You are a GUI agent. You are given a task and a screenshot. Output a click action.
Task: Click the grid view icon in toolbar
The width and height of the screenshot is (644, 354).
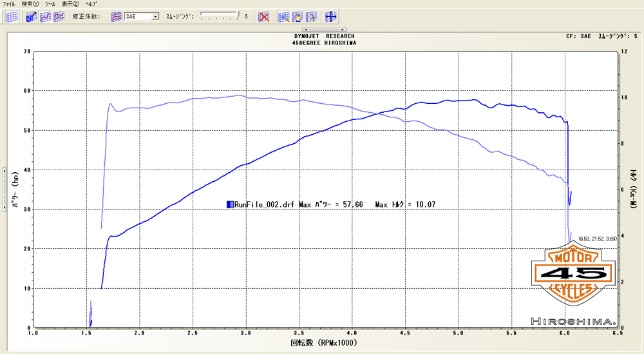12,17
